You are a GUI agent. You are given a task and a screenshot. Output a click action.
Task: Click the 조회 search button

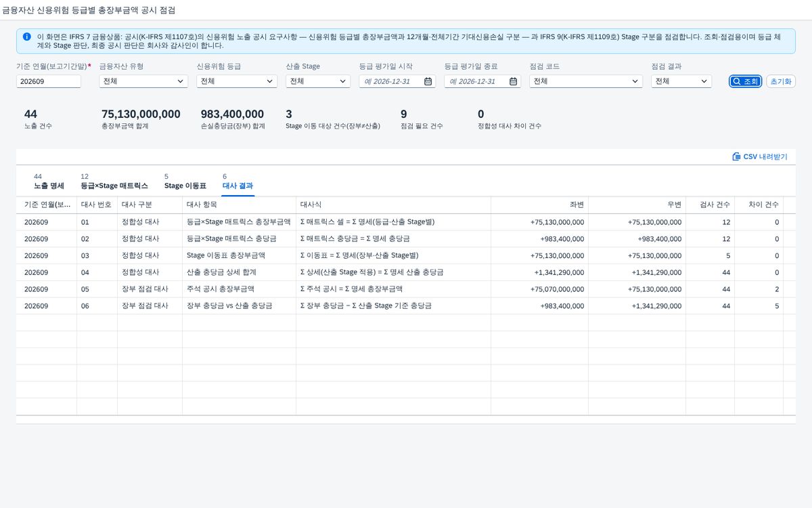coord(746,81)
